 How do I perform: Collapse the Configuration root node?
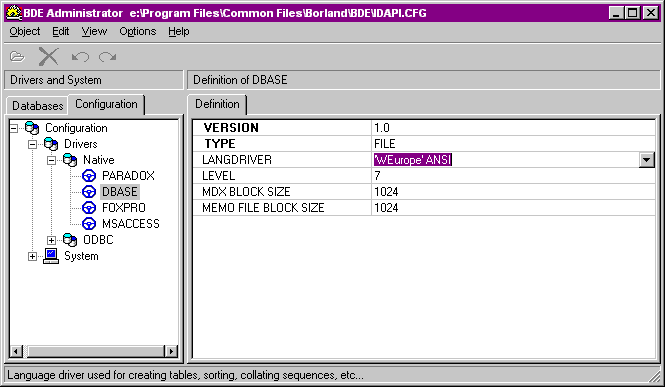click(x=14, y=128)
